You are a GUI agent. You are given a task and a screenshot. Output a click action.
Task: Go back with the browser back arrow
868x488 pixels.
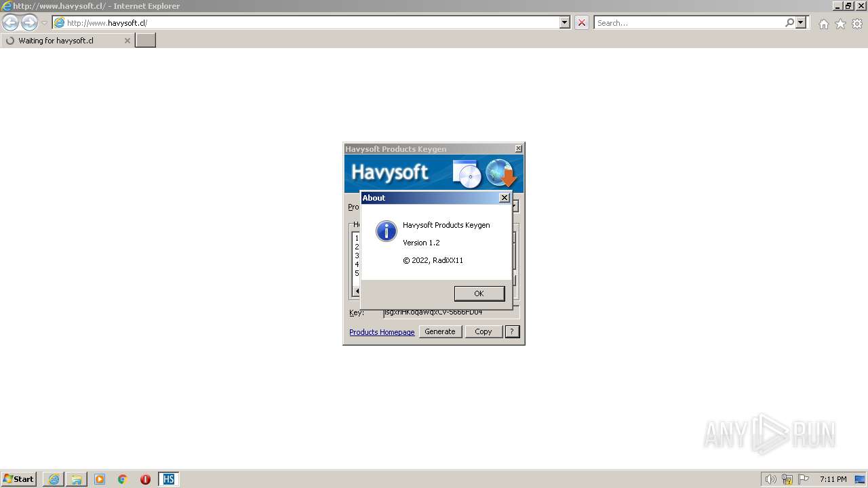click(x=11, y=23)
